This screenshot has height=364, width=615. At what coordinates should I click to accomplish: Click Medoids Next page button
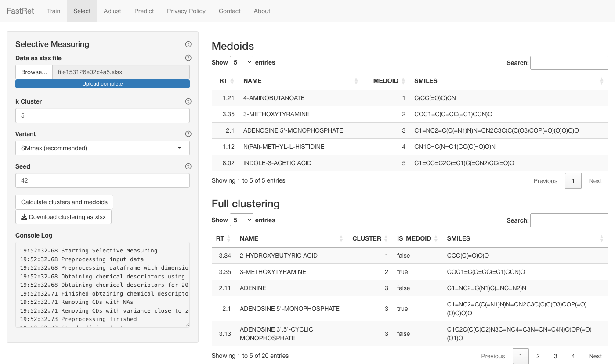[x=595, y=181]
